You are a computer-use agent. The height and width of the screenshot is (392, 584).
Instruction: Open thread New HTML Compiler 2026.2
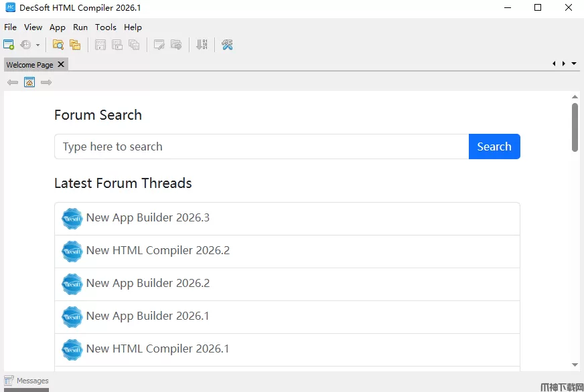coord(157,251)
